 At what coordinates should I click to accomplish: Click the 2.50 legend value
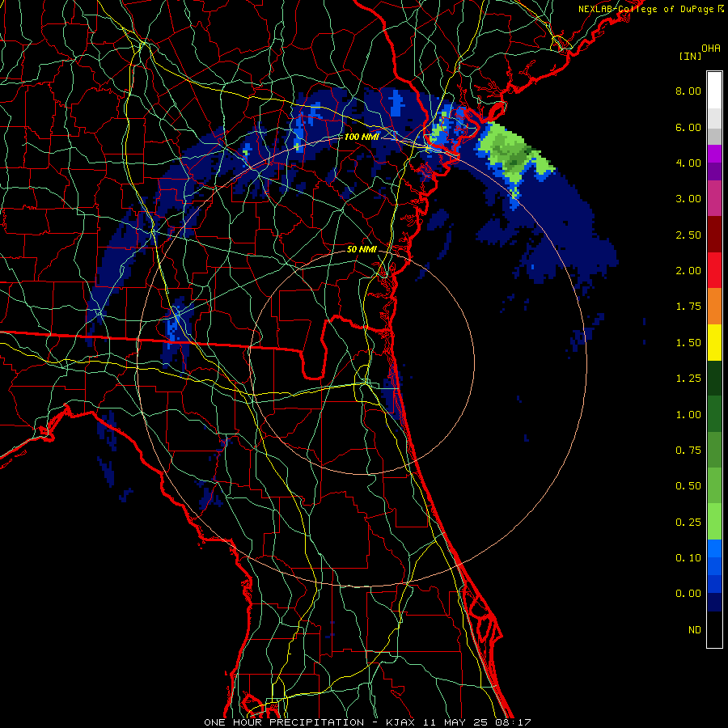click(688, 235)
